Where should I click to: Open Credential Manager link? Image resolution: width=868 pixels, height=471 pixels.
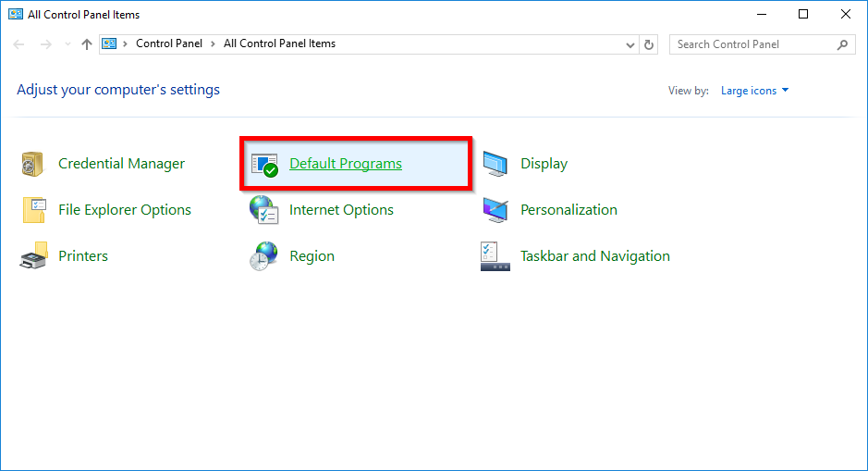point(121,164)
